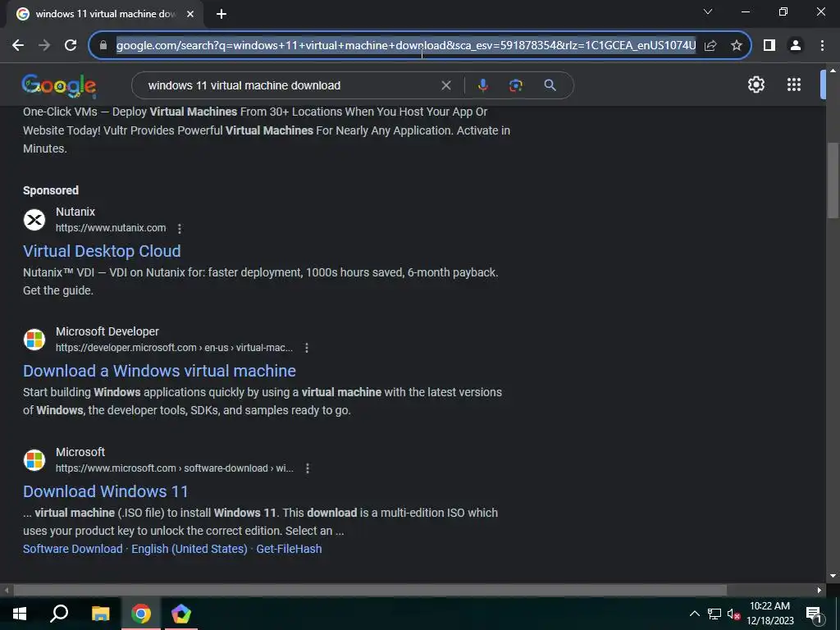View site information padlock icon
The image size is (840, 630).
pyautogui.click(x=103, y=46)
